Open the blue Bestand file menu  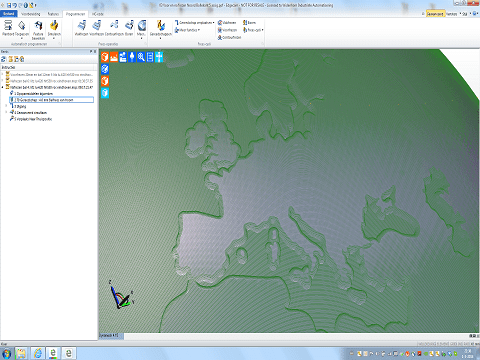pyautogui.click(x=9, y=14)
